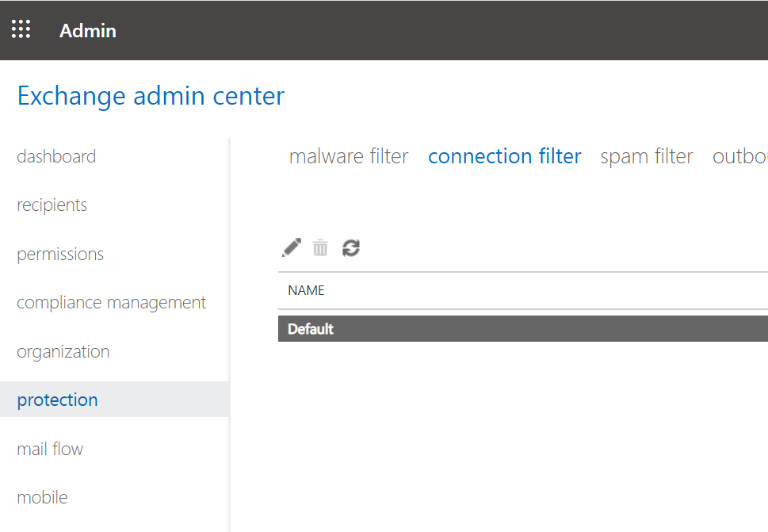Open recipients in the sidebar
This screenshot has width=768, height=532.
coord(52,205)
